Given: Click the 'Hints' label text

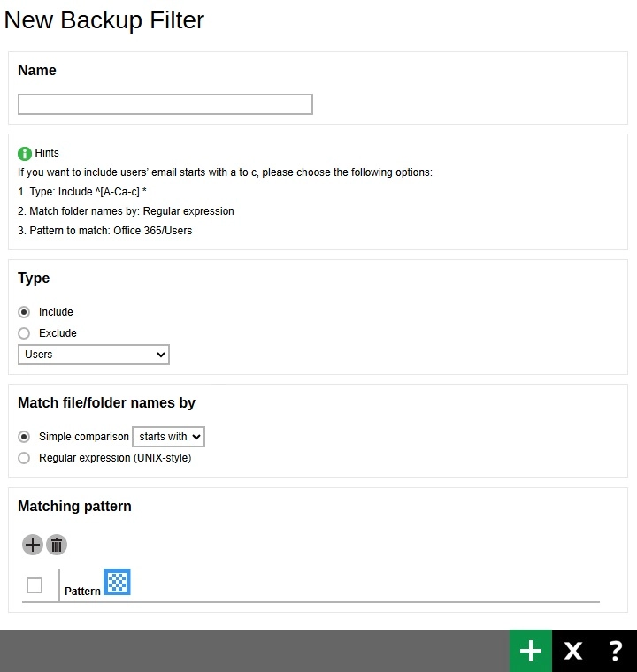Looking at the screenshot, I should click(47, 153).
